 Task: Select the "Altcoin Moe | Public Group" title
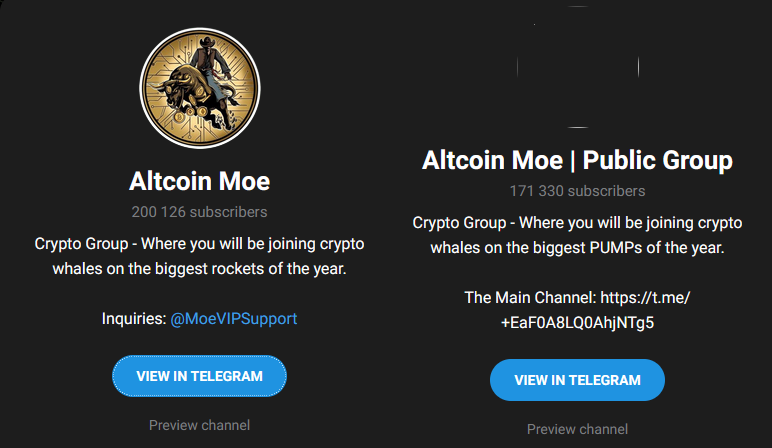click(x=577, y=160)
